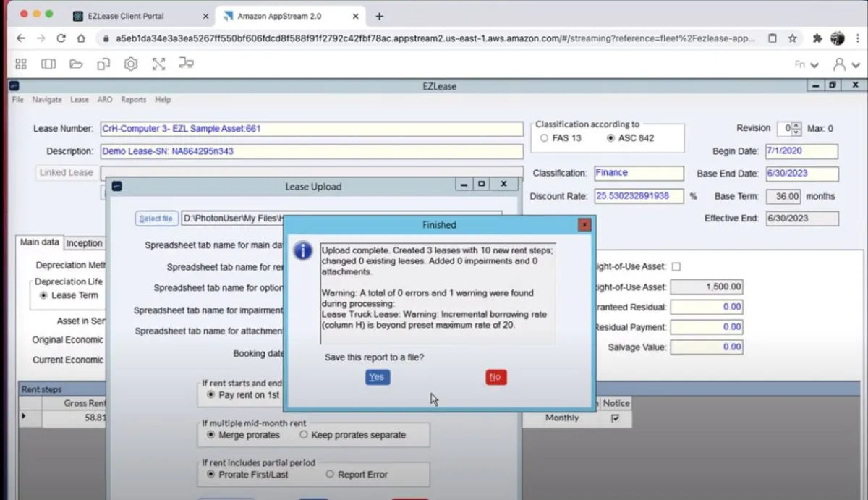Screen dimensions: 868x500
Task: Maximize the Lease Upload window
Action: click(482, 185)
